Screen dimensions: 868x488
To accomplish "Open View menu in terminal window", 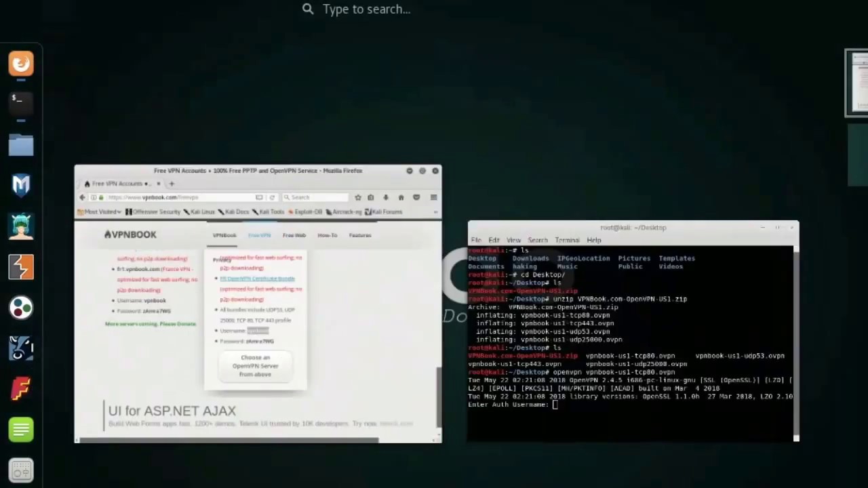I will [513, 240].
